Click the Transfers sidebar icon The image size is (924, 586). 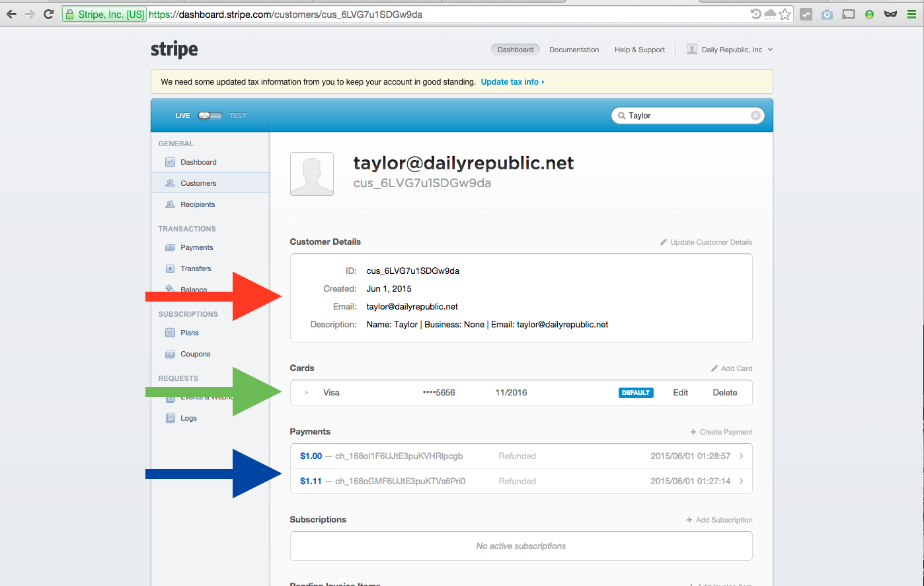tap(170, 269)
